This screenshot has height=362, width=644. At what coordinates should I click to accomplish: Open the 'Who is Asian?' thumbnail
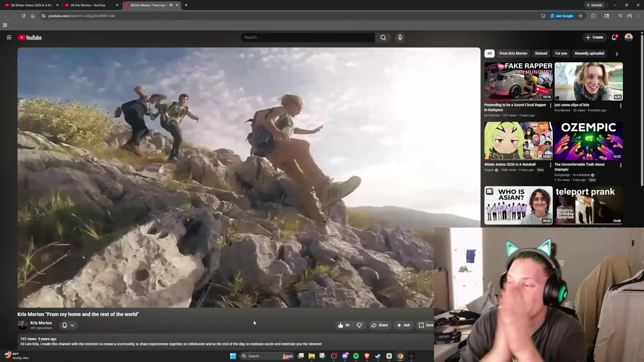[518, 206]
